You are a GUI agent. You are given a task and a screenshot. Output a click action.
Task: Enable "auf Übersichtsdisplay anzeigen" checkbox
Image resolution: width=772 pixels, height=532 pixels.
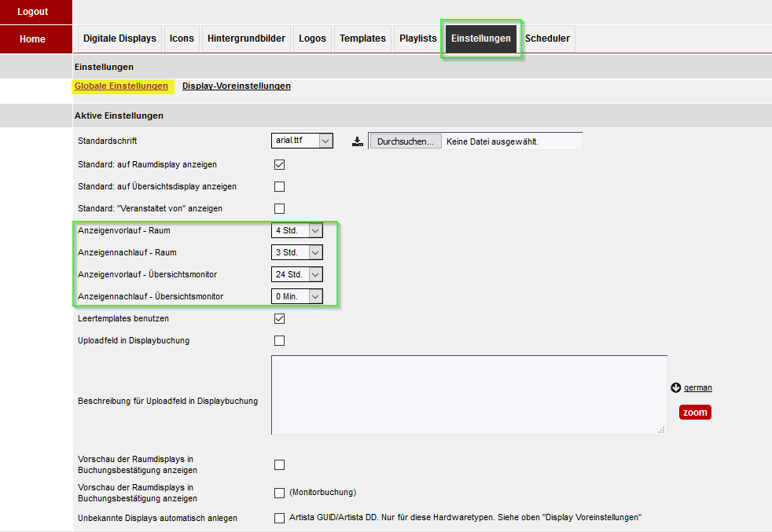point(279,186)
